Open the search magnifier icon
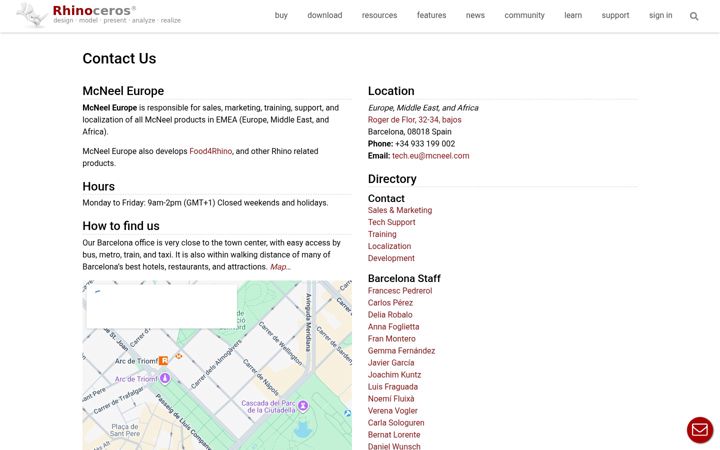This screenshot has width=720, height=450. 694,17
